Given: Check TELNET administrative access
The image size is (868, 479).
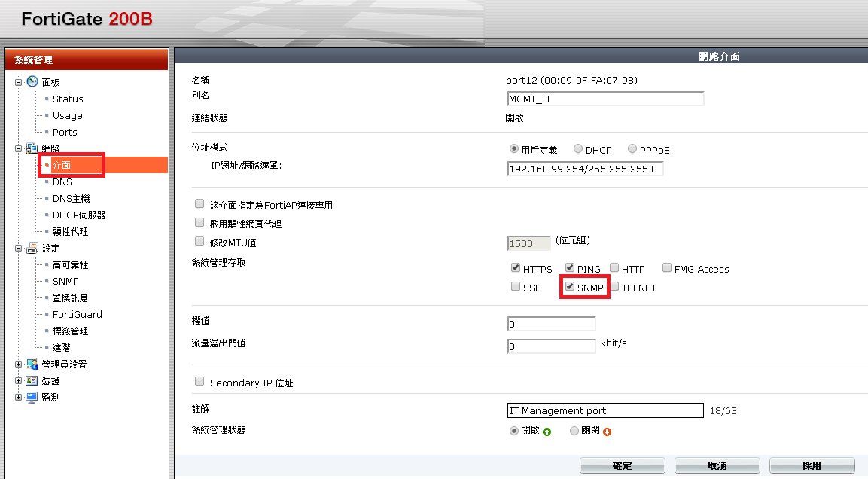Looking at the screenshot, I should point(614,286).
